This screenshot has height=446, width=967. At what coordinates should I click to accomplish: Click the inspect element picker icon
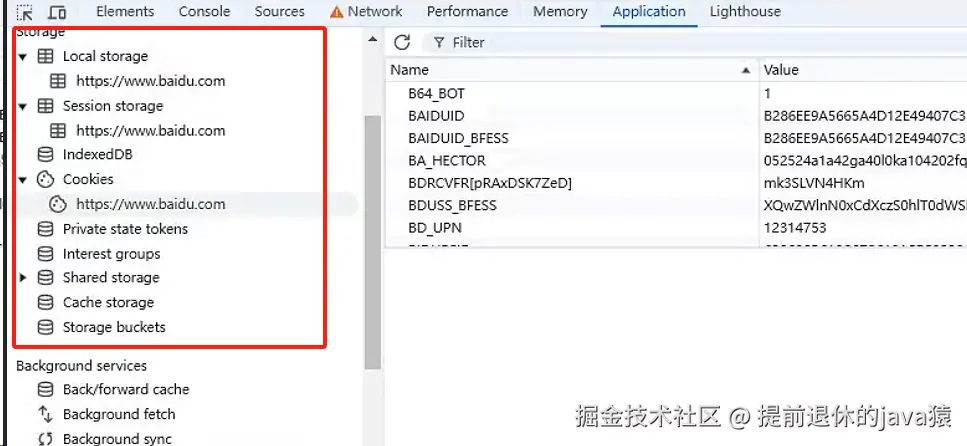click(25, 12)
